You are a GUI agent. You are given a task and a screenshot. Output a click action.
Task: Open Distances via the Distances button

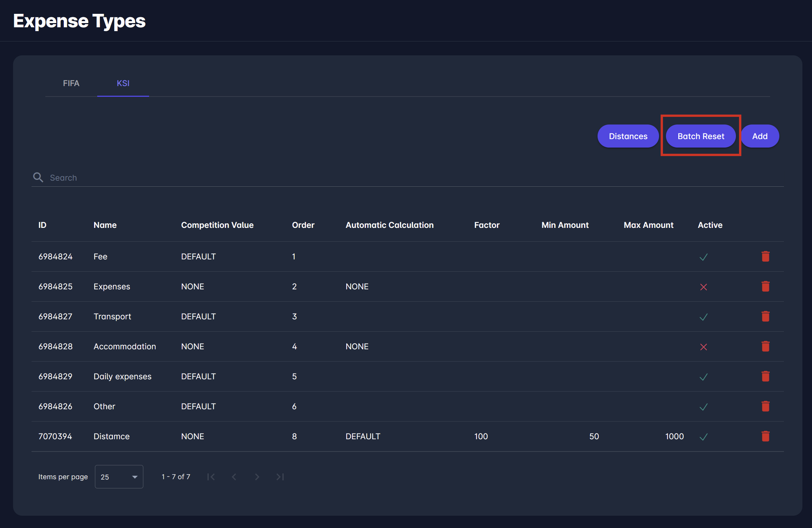tap(628, 136)
